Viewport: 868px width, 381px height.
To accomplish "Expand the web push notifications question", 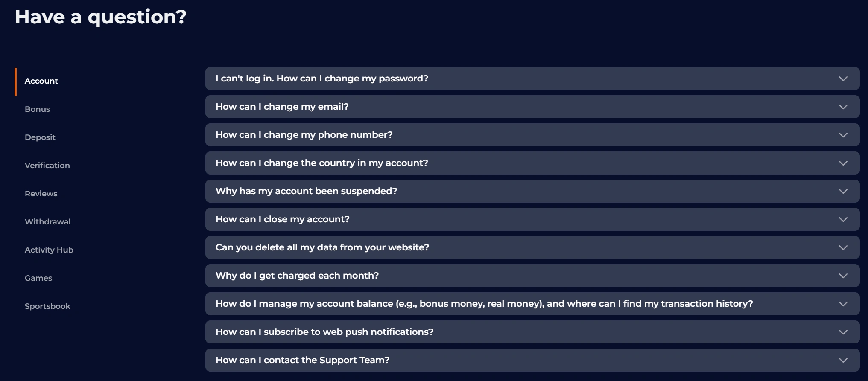I will 533,332.
